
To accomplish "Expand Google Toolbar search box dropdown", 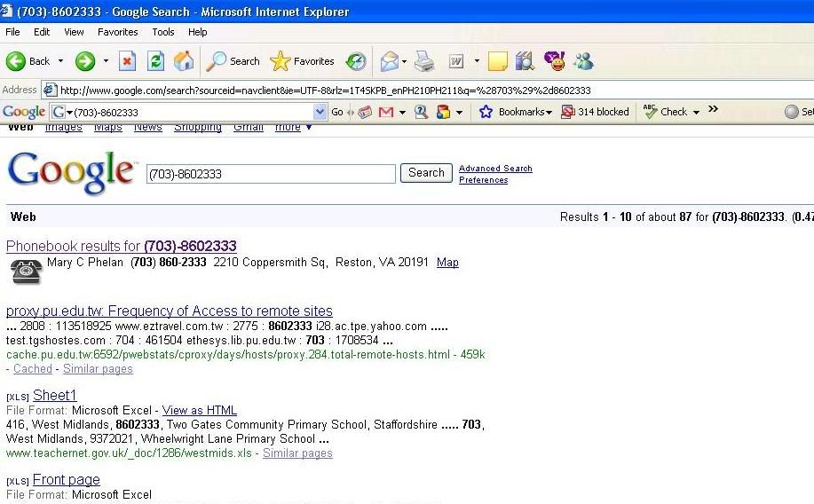I will click(320, 113).
